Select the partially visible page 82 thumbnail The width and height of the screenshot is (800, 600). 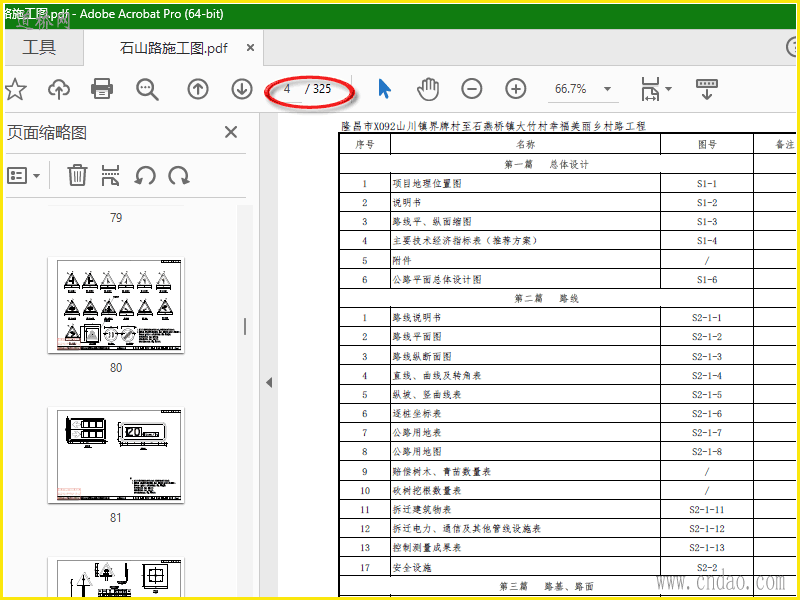coord(116,577)
